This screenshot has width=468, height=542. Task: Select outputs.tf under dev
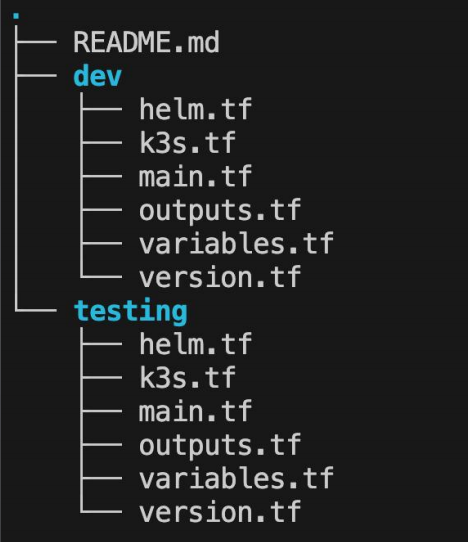(220, 211)
